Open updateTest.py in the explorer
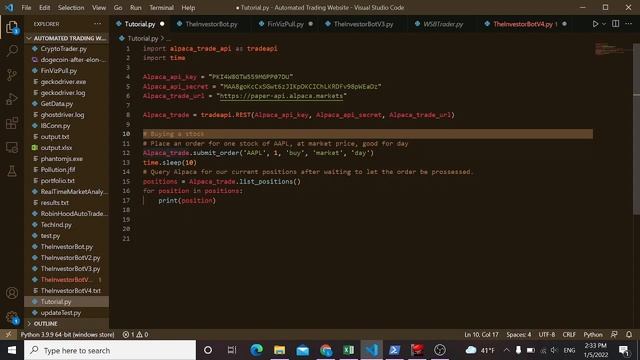640x360 pixels. 61,313
